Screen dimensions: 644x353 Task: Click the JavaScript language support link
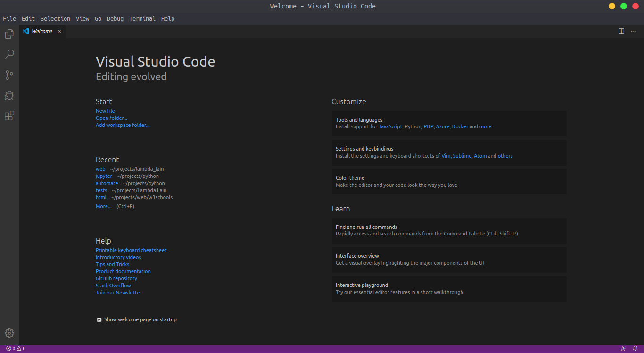click(391, 126)
